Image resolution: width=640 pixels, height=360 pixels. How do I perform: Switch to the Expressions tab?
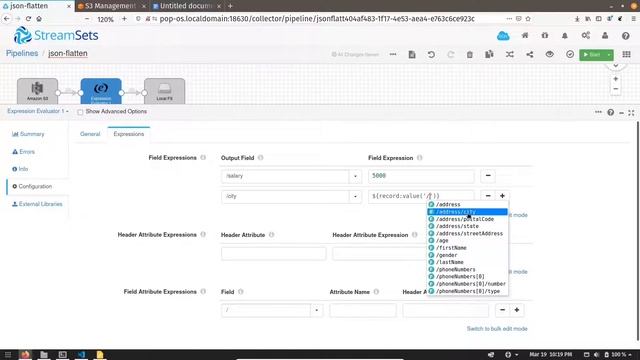[x=129, y=134]
